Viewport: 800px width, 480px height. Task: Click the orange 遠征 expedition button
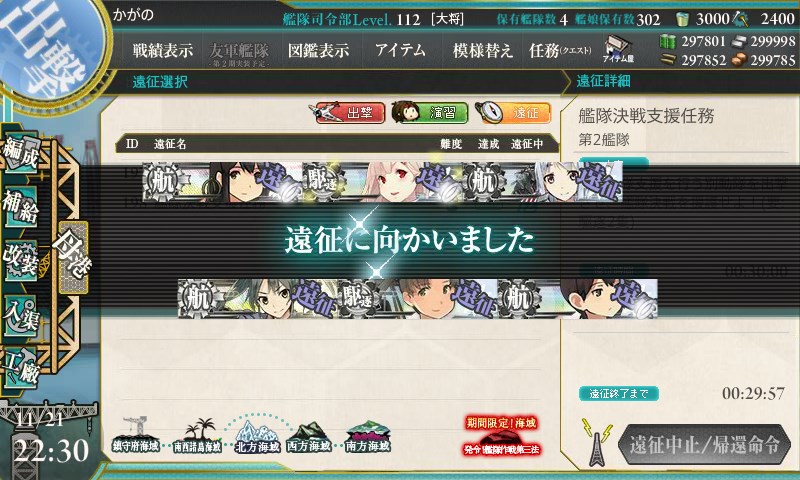513,113
